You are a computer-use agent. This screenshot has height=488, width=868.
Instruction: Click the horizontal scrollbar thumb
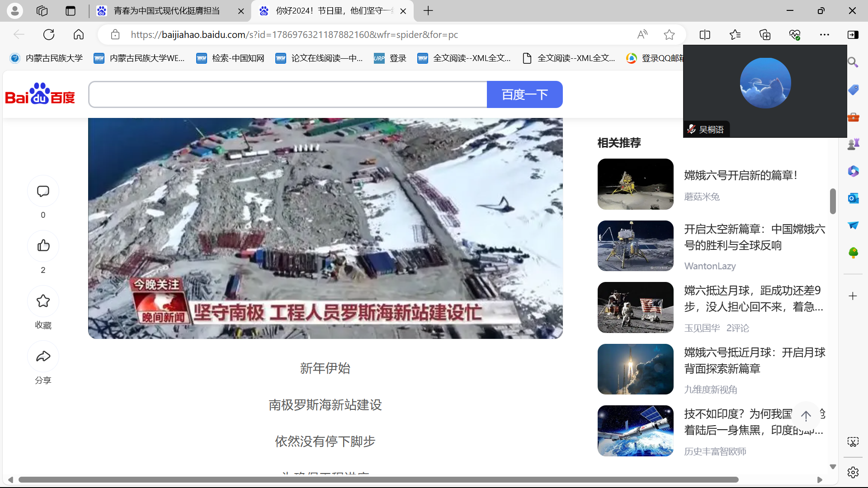coord(378,479)
